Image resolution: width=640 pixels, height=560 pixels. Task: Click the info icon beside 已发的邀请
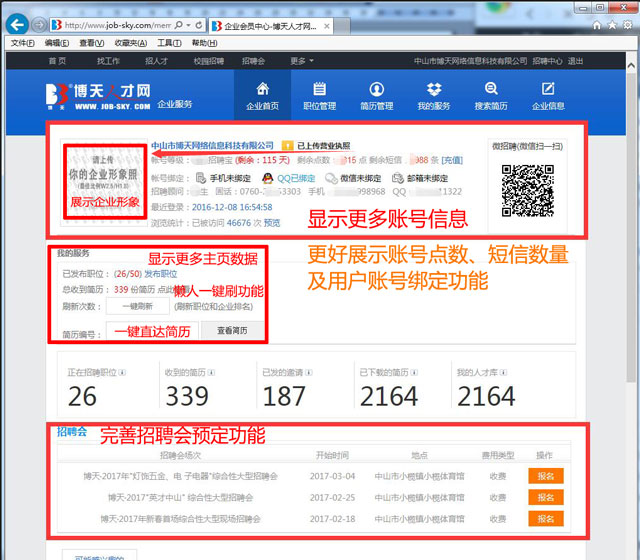pos(309,373)
